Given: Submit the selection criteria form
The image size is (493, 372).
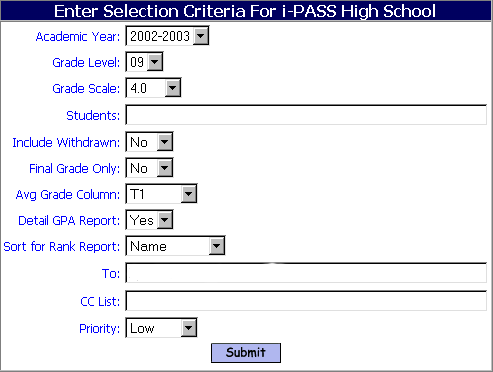Looking at the screenshot, I should coord(246,353).
